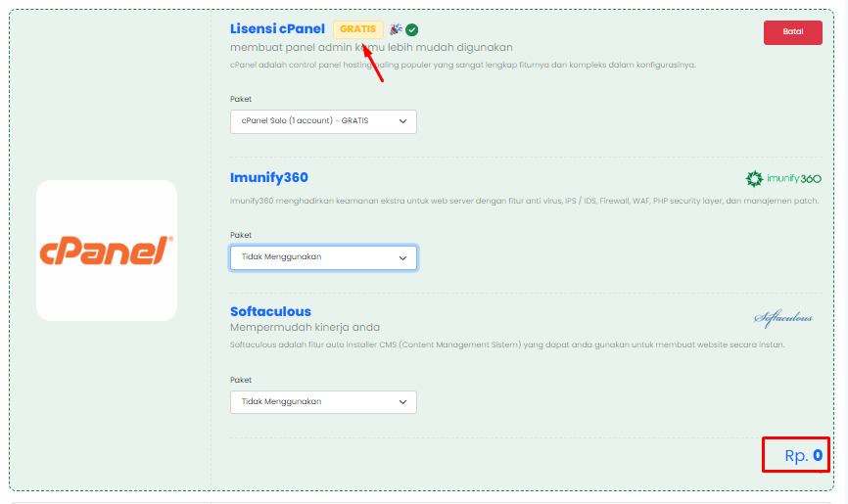
Task: Click the Imunify360 description paragraph
Action: coord(524,201)
